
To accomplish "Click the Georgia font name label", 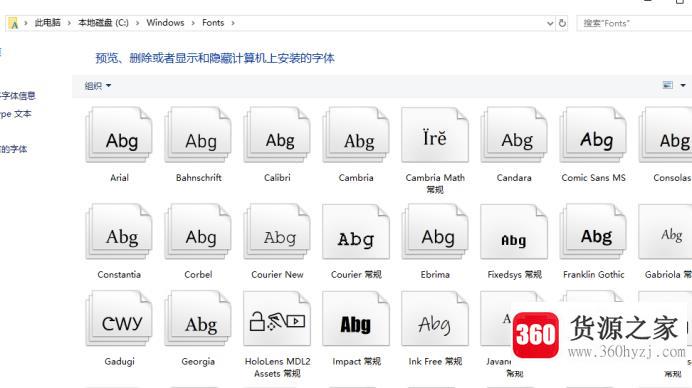I will pos(198,361).
